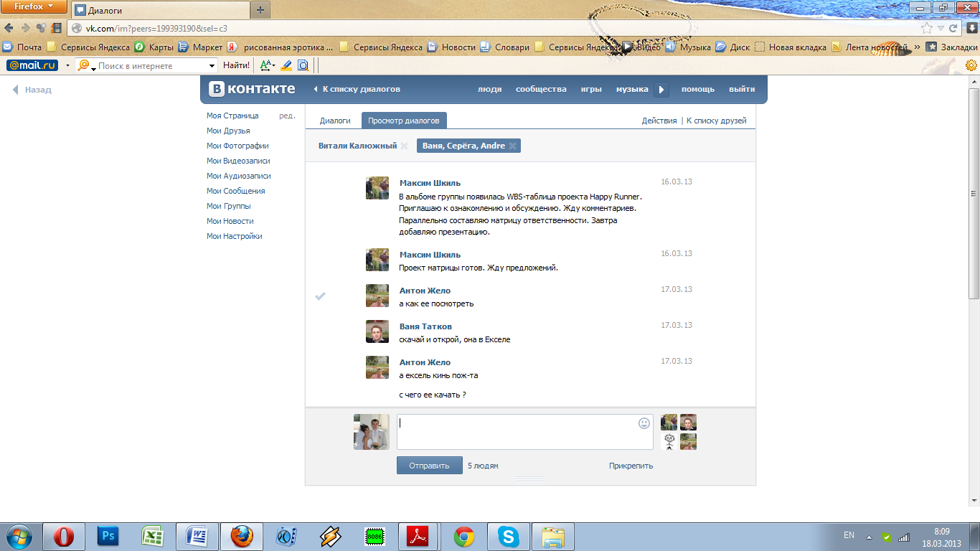980x551 pixels.
Task: Click the checkmark beside Антон Жело message
Action: [321, 296]
